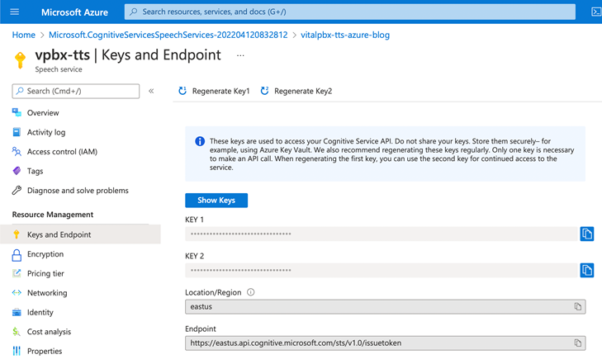The image size is (602, 364).
Task: Open Cost analysis page
Action: (x=50, y=332)
